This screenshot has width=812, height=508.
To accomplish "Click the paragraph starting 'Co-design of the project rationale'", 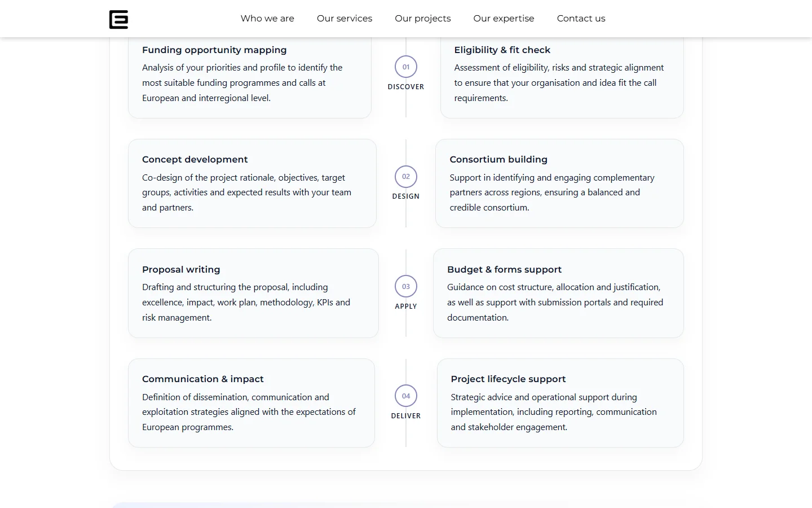I will [246, 192].
